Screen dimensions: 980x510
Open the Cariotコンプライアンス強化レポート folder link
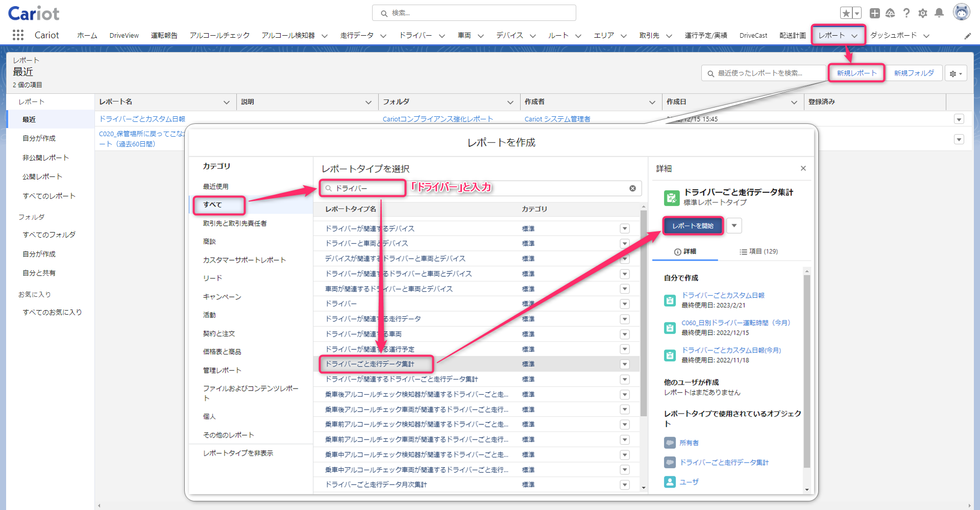tap(438, 119)
